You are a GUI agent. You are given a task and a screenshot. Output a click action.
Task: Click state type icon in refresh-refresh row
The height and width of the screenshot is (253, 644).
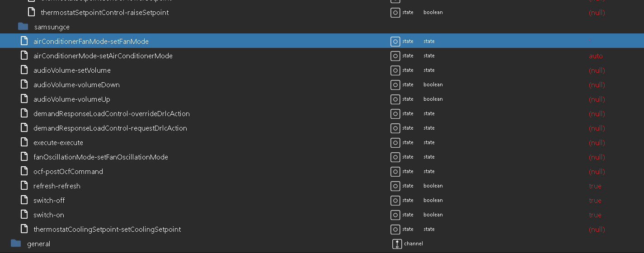coord(395,186)
